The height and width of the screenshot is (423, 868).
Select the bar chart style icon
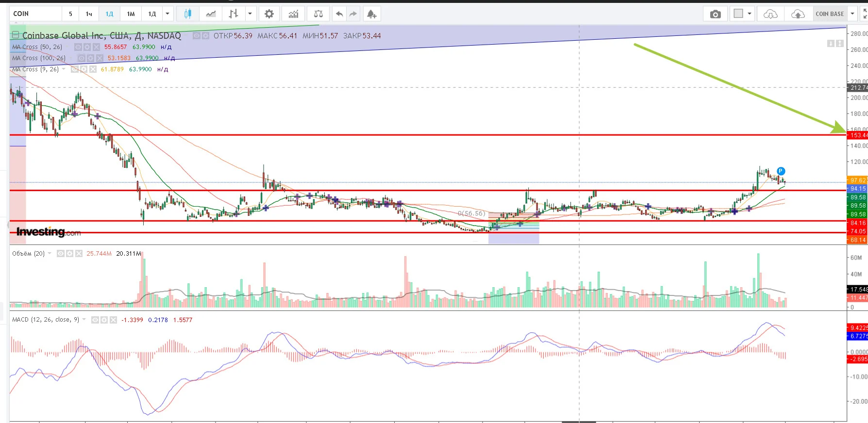point(234,14)
